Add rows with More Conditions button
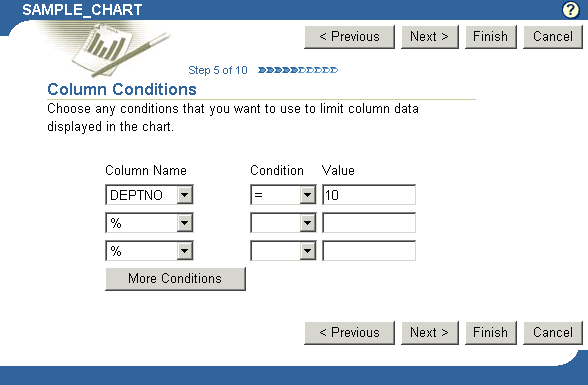This screenshot has height=385, width=588. [176, 279]
